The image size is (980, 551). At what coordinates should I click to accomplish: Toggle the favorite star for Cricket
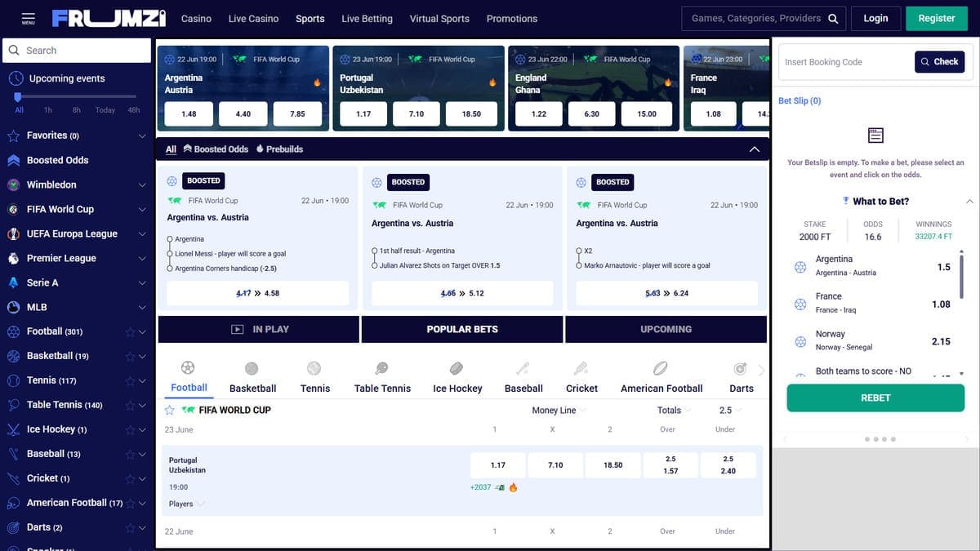130,478
